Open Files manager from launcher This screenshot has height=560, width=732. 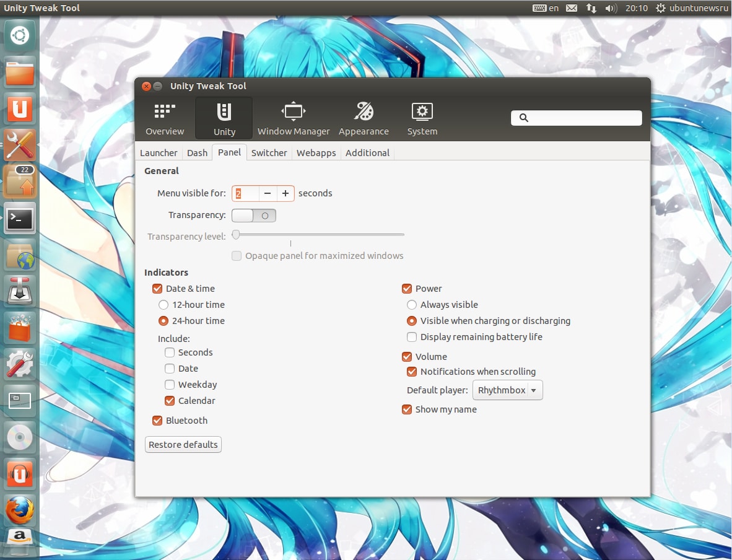pos(20,73)
